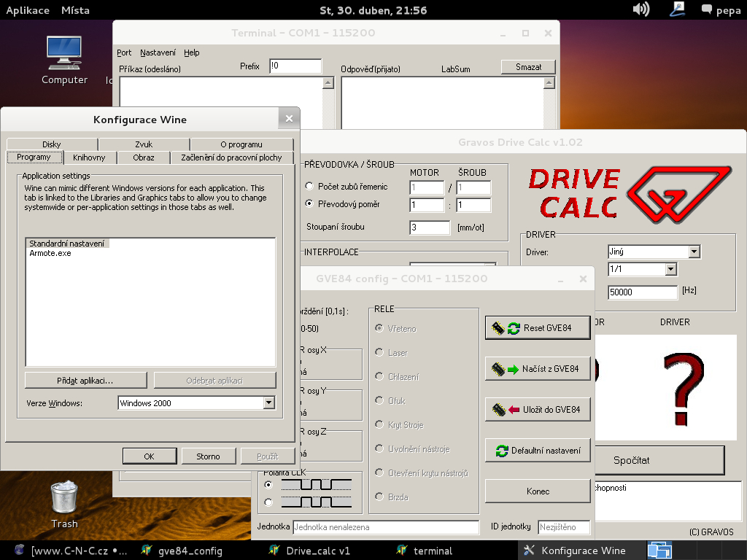Select the Kryt Stroje relay radio button
The image size is (747, 560).
(x=379, y=424)
